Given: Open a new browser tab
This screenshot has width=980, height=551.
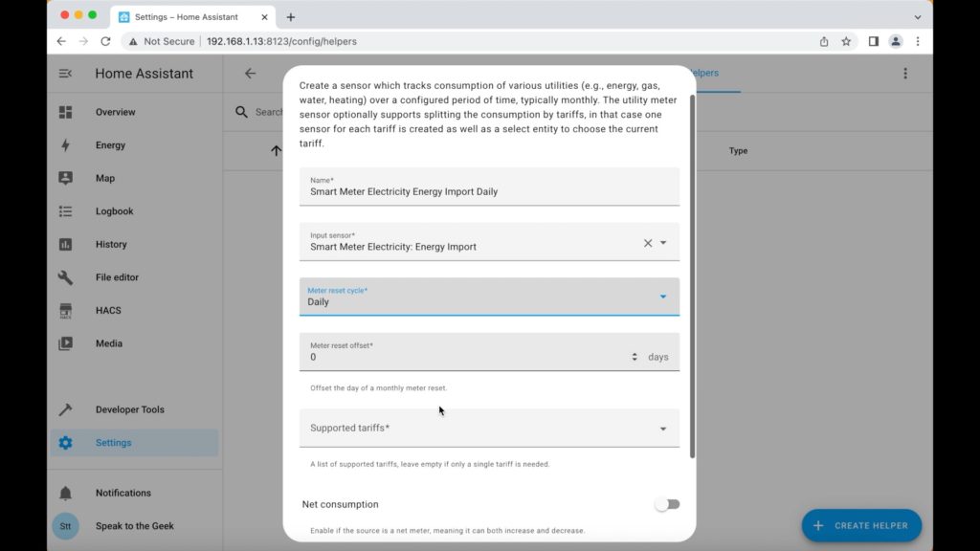Looking at the screenshot, I should [x=291, y=17].
